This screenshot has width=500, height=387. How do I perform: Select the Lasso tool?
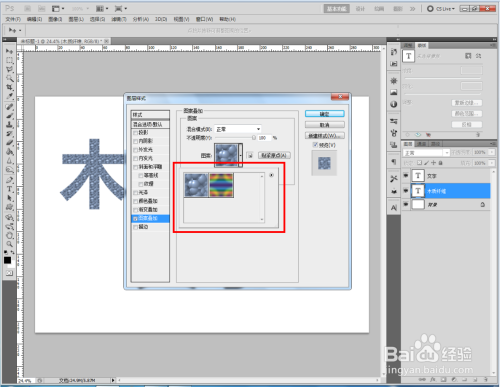click(9, 69)
